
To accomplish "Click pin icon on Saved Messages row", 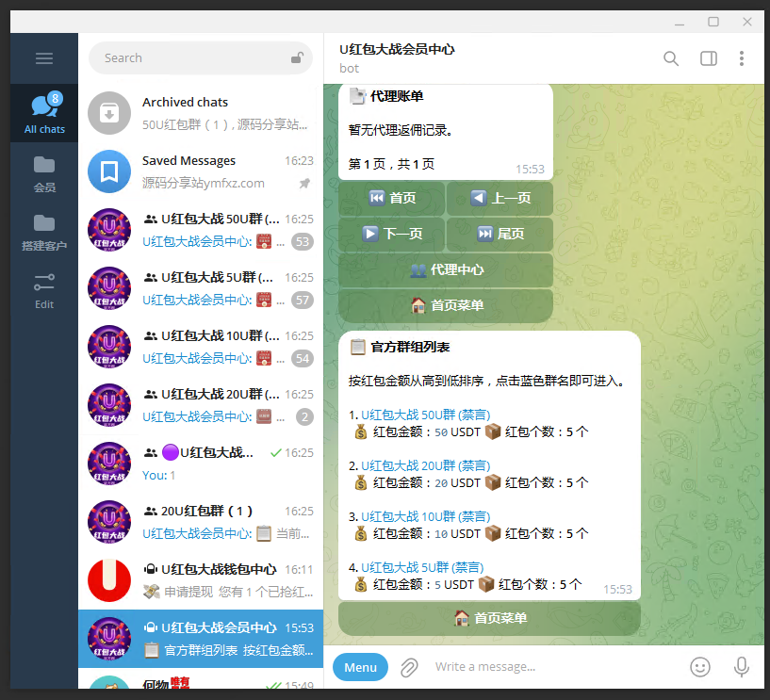I will (x=305, y=183).
